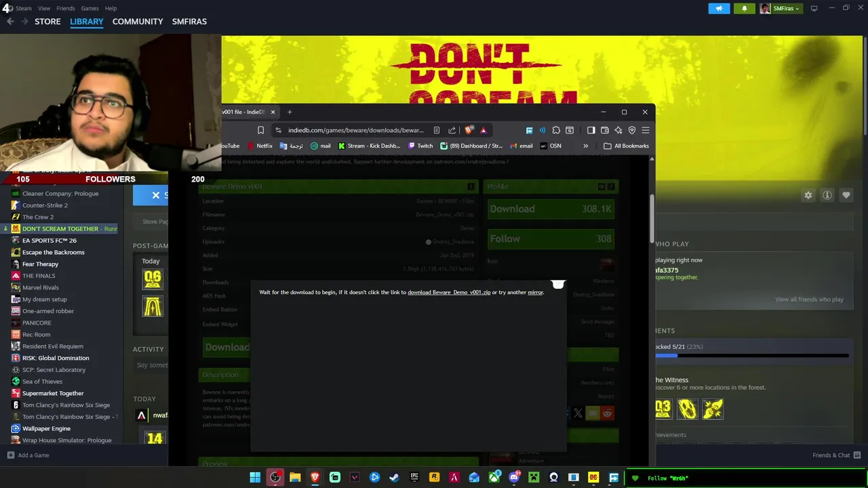This screenshot has width=868, height=488.
Task: Click Add a Game
Action: (x=28, y=455)
